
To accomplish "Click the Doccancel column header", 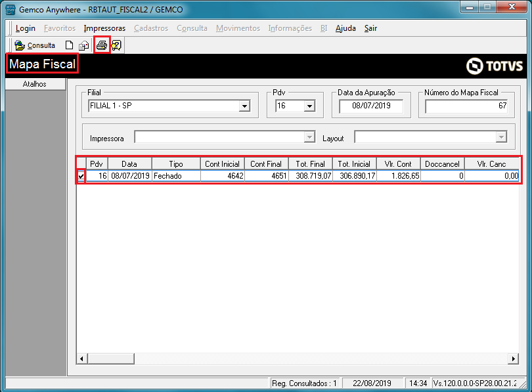I will (443, 164).
